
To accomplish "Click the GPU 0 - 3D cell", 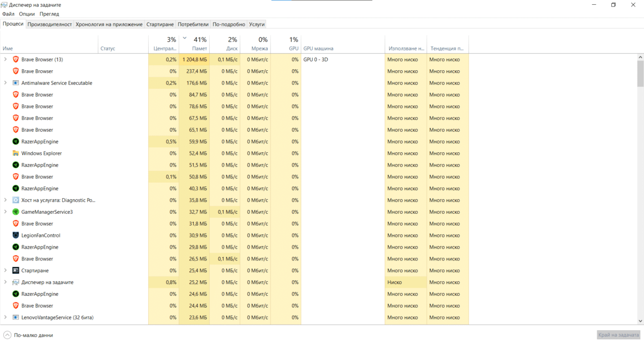I will pyautogui.click(x=343, y=59).
